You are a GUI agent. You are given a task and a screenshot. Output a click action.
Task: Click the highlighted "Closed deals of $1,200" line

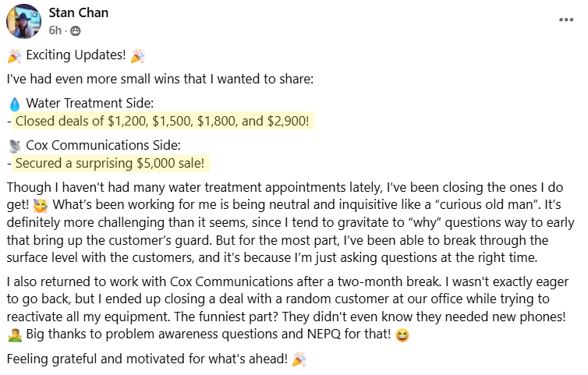[162, 122]
